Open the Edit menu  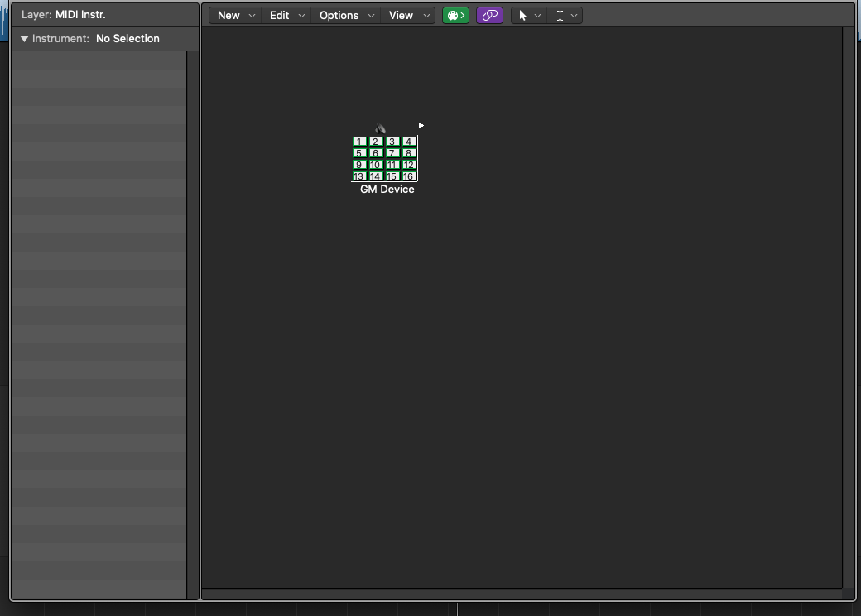tap(286, 16)
